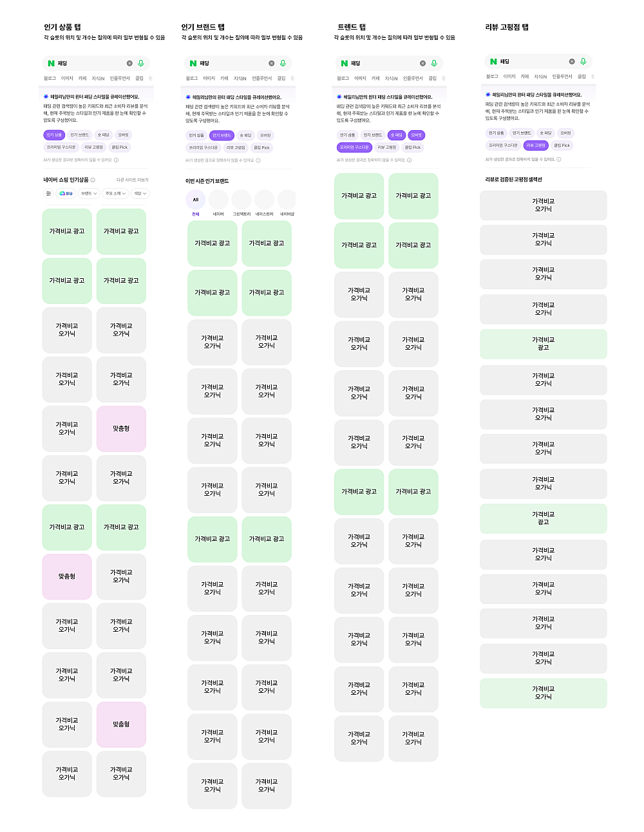Image resolution: width=644 pixels, height=832 pixels.
Task: Expand the 브랜드 filter dropdown
Action: pos(88,193)
